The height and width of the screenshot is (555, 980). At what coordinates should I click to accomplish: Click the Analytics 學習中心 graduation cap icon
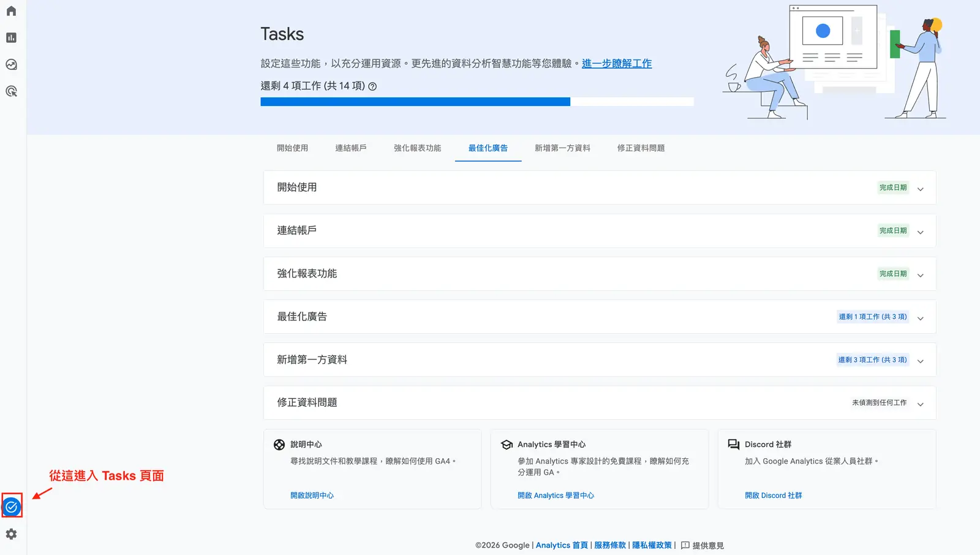(507, 445)
